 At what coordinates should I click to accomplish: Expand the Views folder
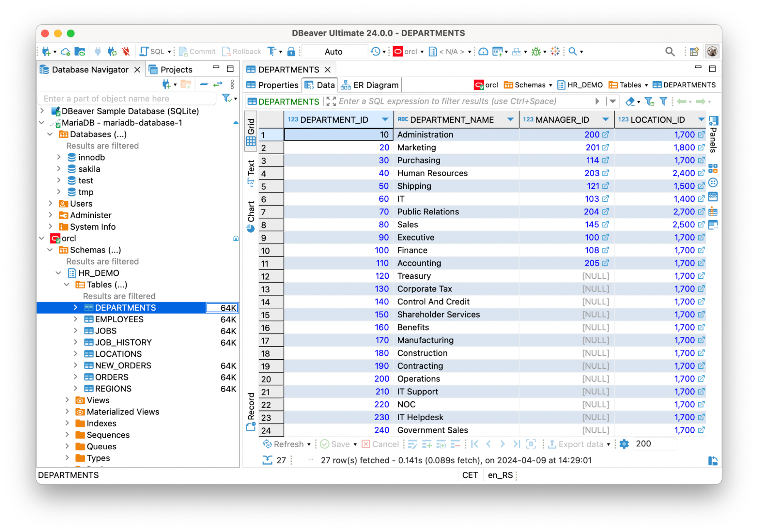67,400
